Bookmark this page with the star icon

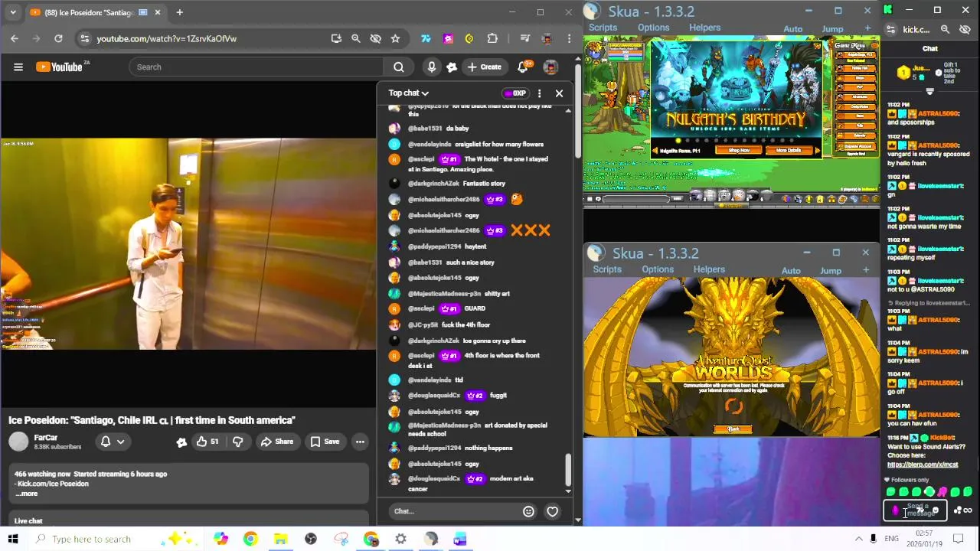(395, 38)
